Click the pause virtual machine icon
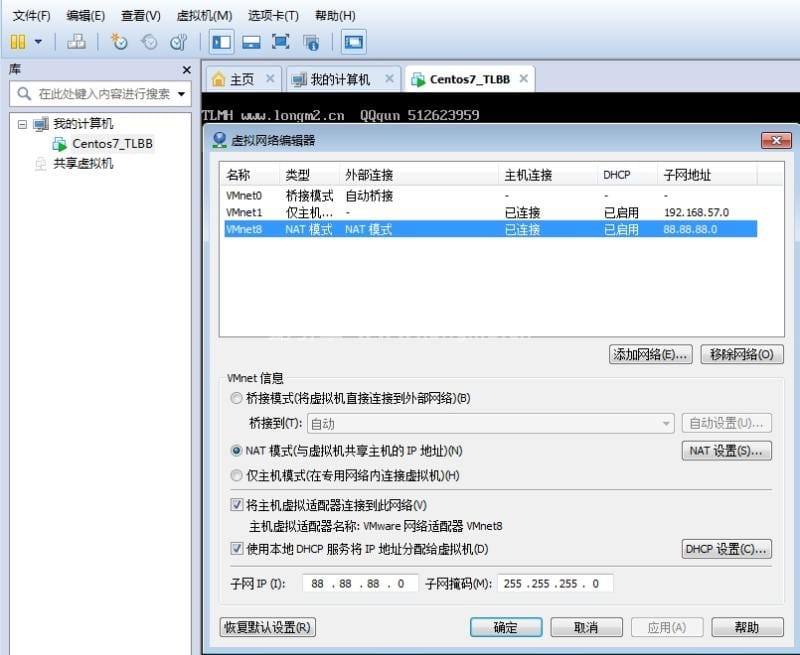800x655 pixels. coord(18,42)
